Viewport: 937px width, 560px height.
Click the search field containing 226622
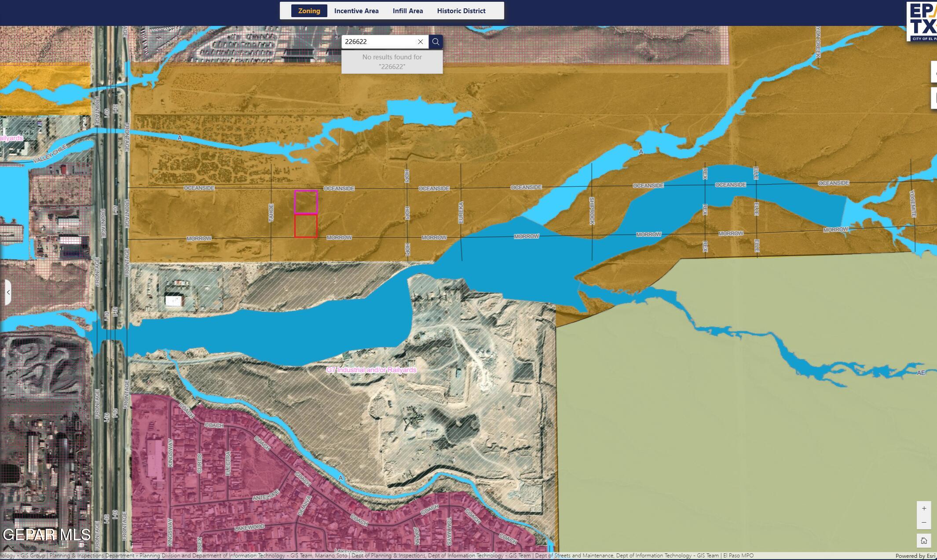point(379,42)
